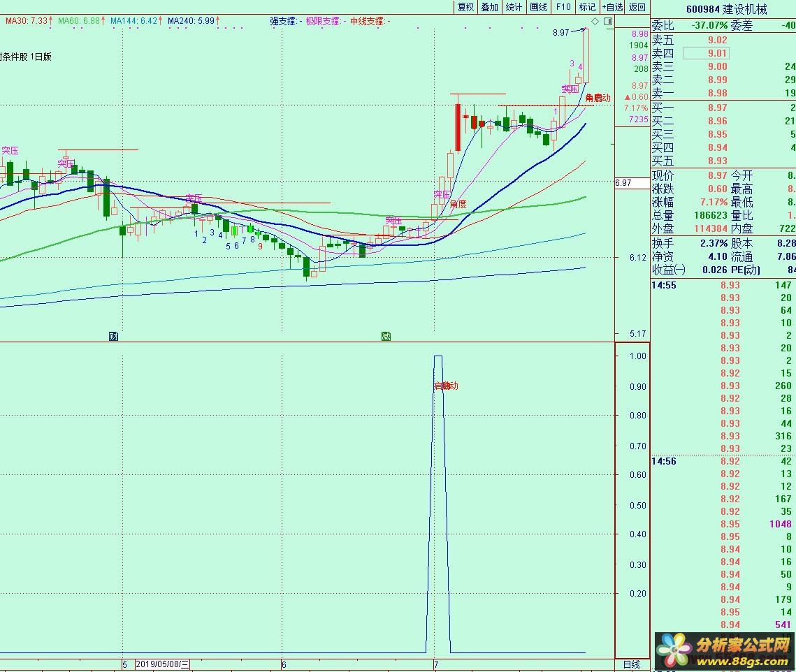Click the 返回 back button
This screenshot has width=796, height=672.
(x=637, y=7)
